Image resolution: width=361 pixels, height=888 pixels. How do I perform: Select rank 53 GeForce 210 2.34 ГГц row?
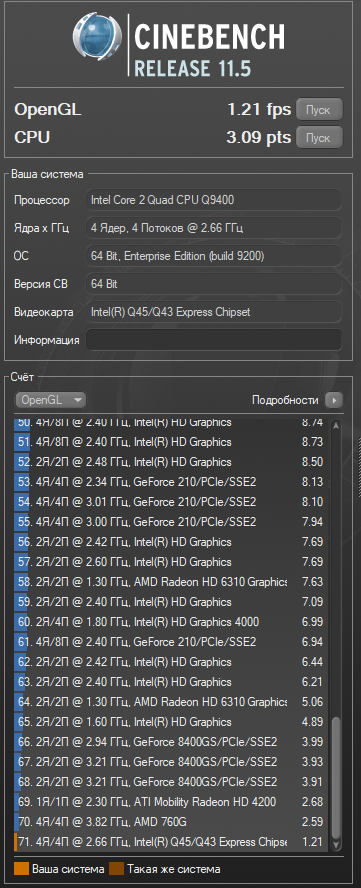pyautogui.click(x=171, y=482)
